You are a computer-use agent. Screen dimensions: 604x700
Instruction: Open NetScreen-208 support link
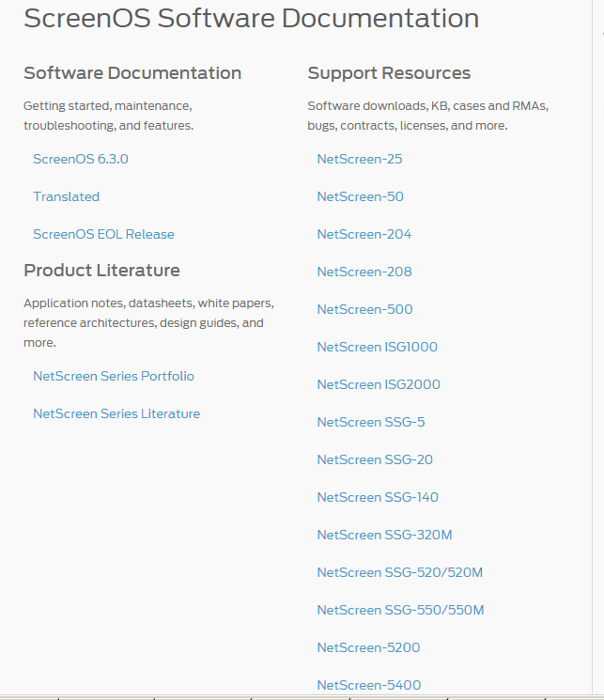364,272
